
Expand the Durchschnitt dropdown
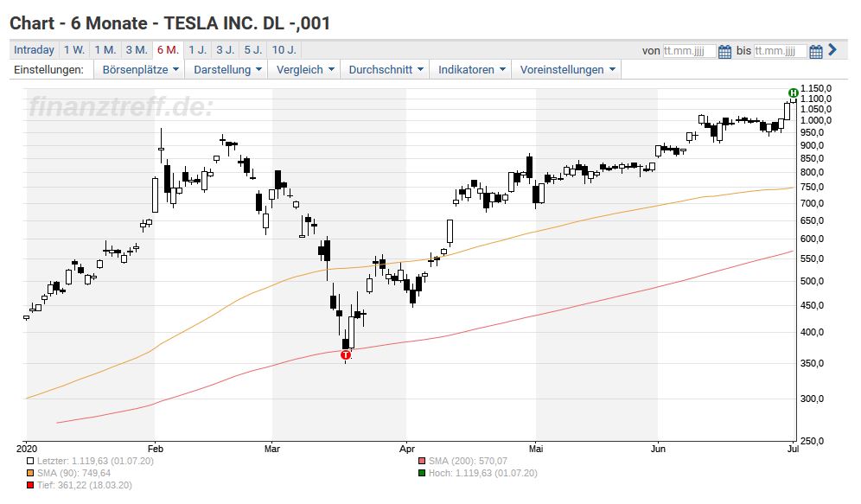click(386, 70)
